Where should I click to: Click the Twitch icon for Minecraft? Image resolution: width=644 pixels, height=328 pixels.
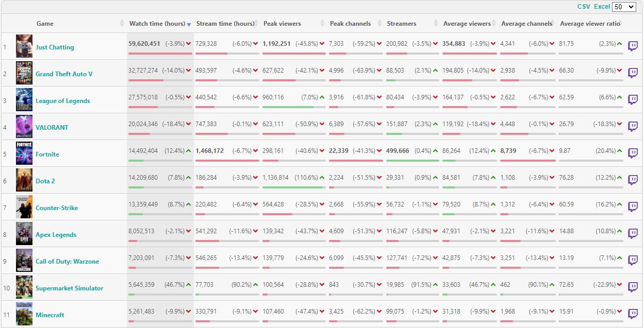coord(633,314)
